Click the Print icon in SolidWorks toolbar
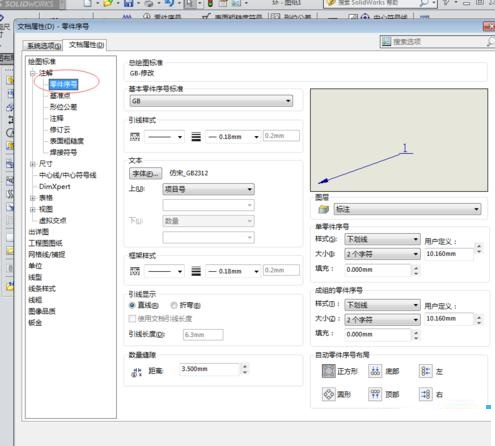Image resolution: width=495 pixels, height=446 pixels. [x=149, y=3]
